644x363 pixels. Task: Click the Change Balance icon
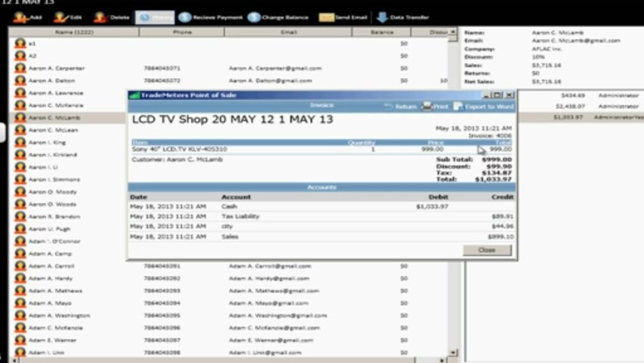pos(254,17)
